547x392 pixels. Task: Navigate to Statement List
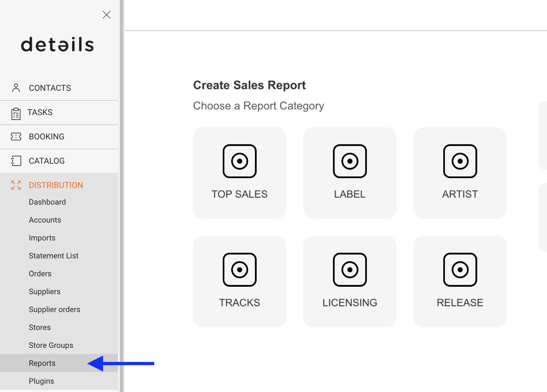[x=53, y=255]
